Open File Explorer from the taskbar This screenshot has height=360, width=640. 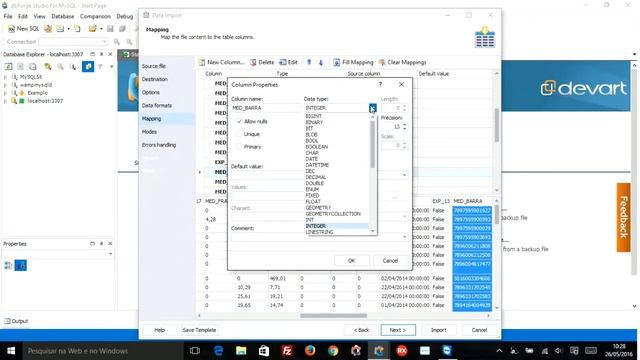[x=241, y=351]
